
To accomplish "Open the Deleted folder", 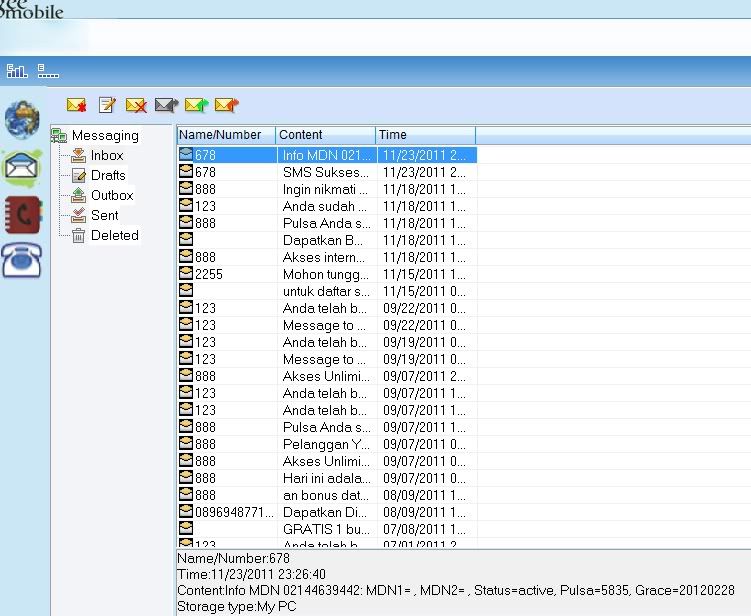I will (x=114, y=236).
